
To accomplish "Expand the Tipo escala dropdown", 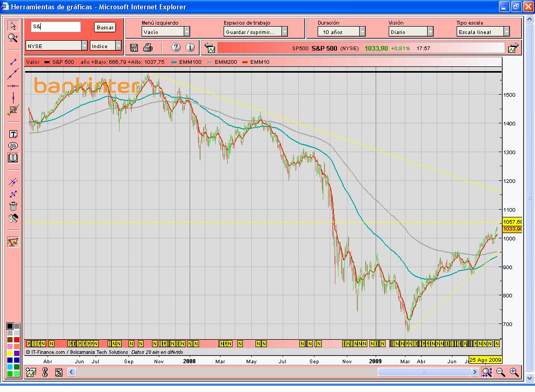I will [506, 32].
